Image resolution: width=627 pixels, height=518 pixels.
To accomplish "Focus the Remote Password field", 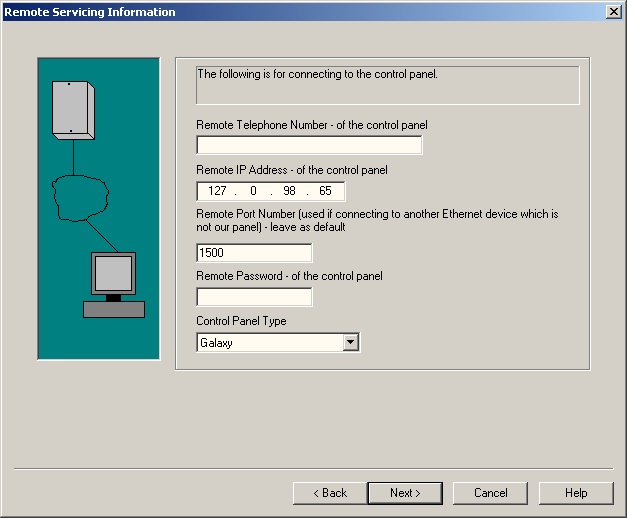I will pyautogui.click(x=254, y=297).
